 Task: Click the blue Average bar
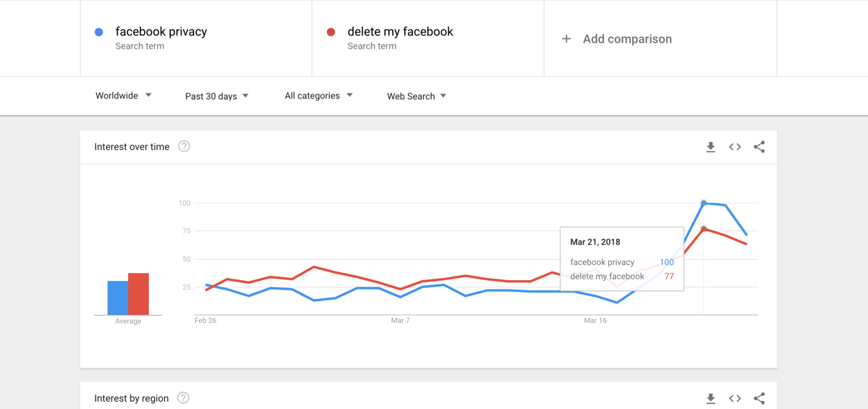(x=118, y=298)
